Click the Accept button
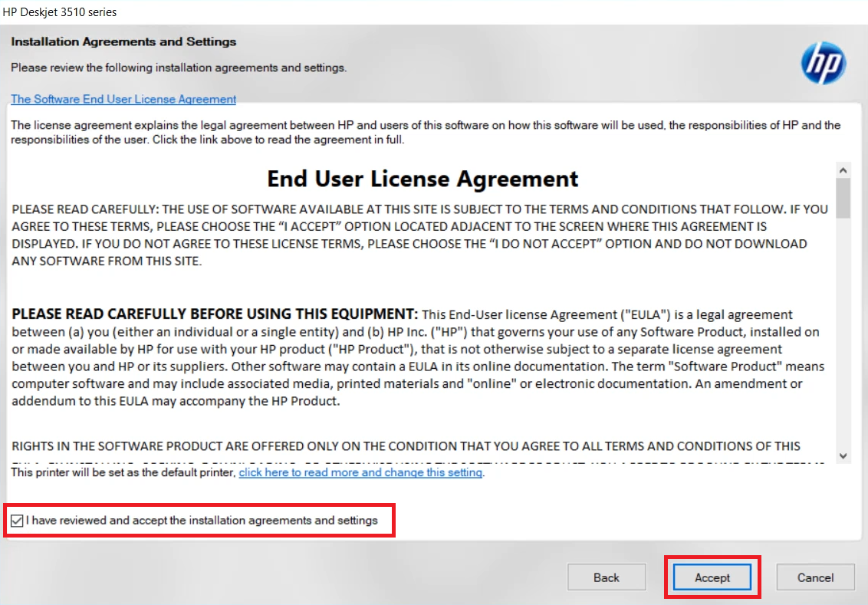 (712, 577)
